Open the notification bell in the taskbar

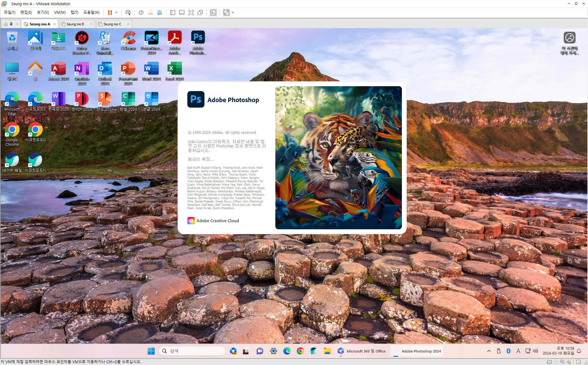click(579, 351)
